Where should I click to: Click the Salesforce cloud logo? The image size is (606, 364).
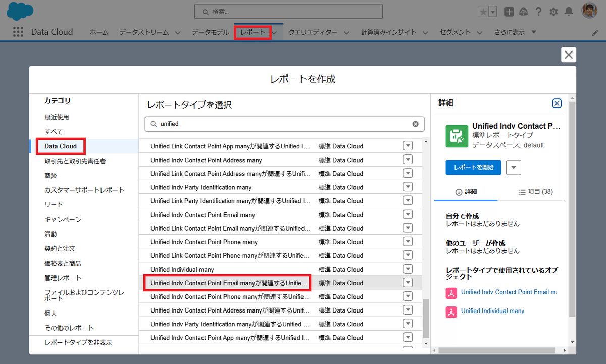point(20,11)
